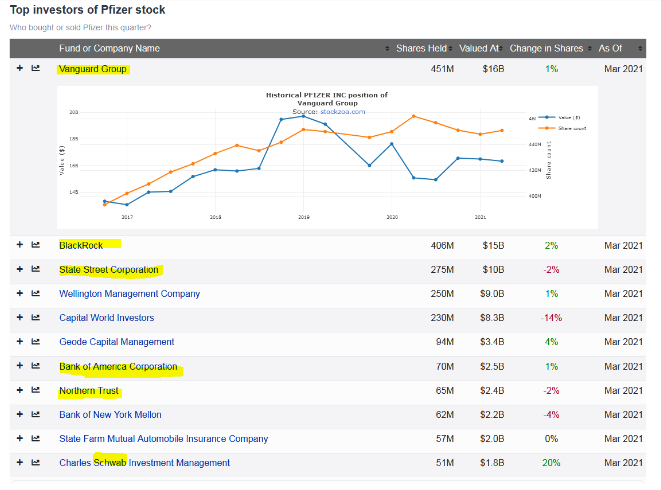Show chart for Geode Capital Management
661x490 pixels.
point(35,341)
